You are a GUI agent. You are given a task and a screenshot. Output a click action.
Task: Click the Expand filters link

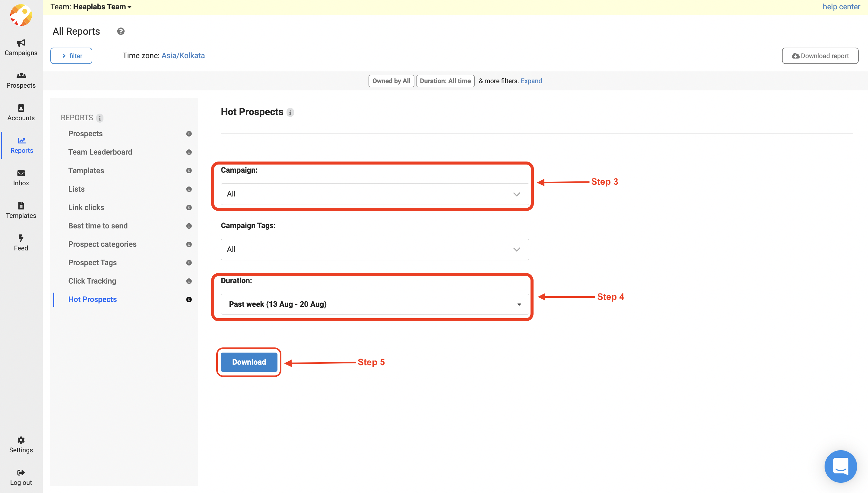[531, 81]
